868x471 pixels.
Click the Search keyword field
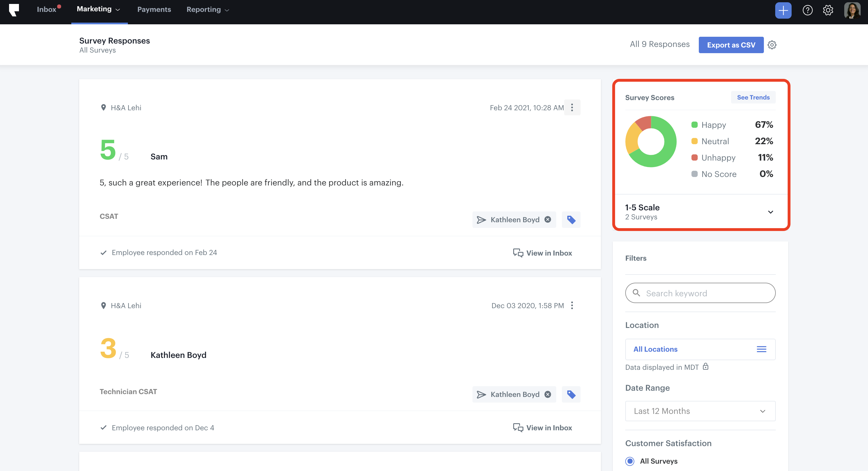point(700,293)
